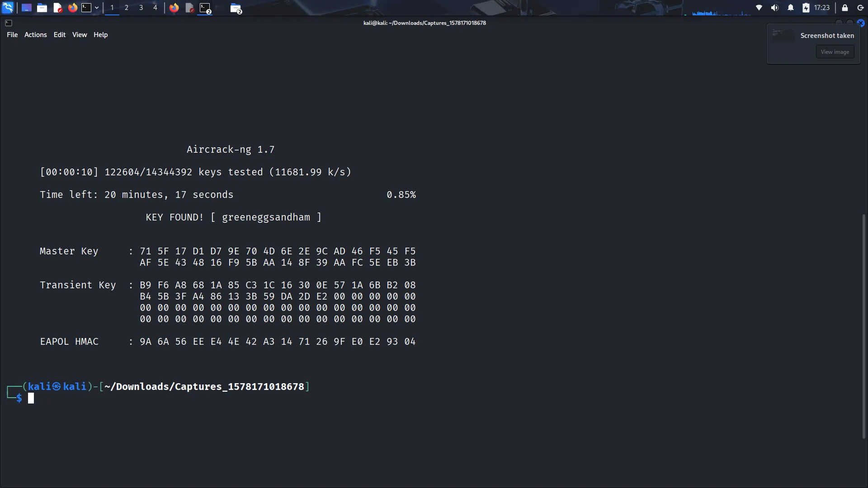Open the terminal View menu
The height and width of the screenshot is (488, 868).
[80, 35]
